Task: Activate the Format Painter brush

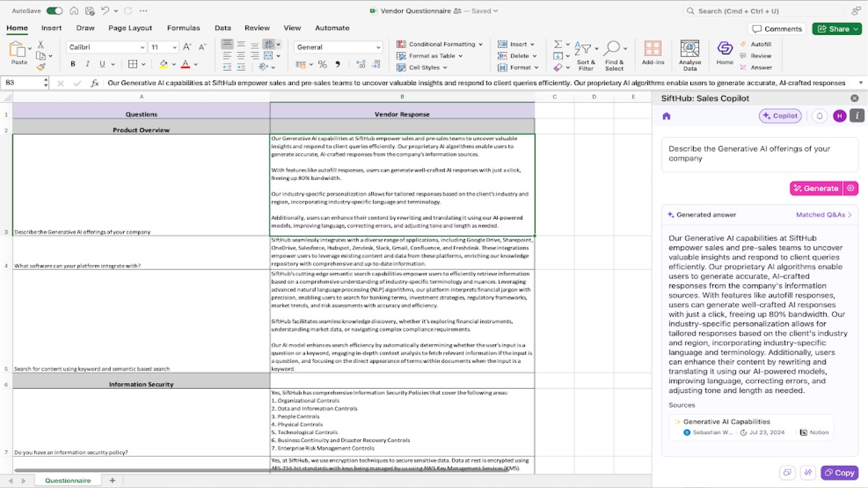Action: tap(41, 67)
